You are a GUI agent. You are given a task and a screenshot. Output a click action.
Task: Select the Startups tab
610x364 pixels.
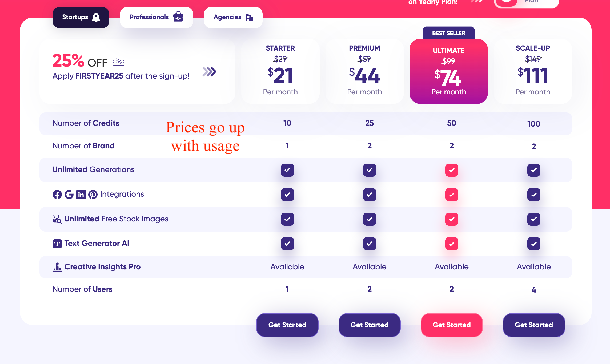81,17
